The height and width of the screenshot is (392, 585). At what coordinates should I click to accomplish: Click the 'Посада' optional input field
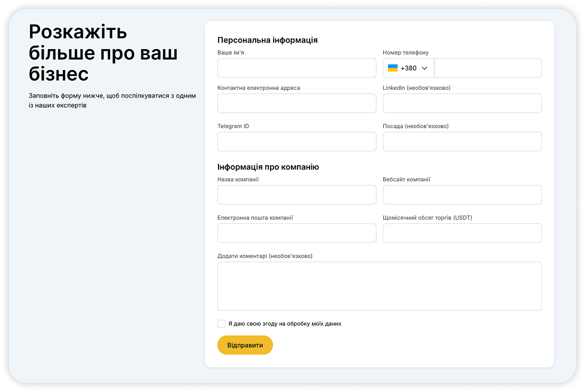pos(462,142)
